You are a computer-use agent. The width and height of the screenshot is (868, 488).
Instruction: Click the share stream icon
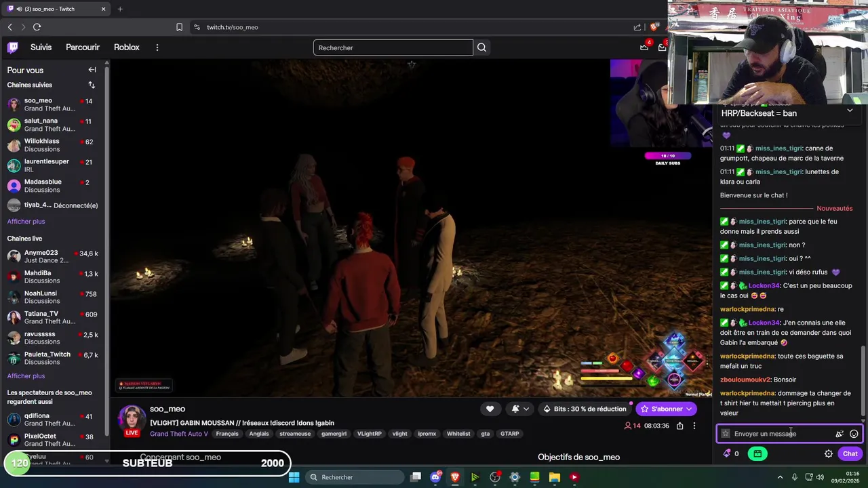point(679,426)
